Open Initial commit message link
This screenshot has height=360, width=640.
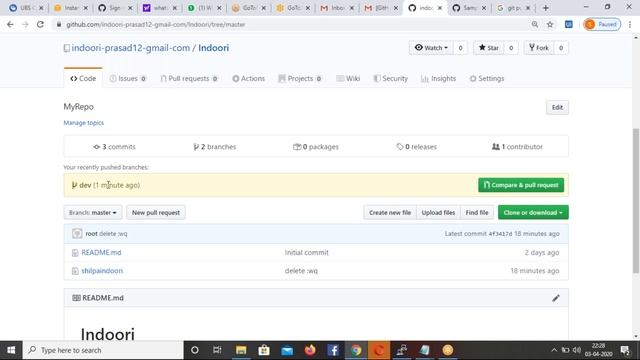point(307,252)
